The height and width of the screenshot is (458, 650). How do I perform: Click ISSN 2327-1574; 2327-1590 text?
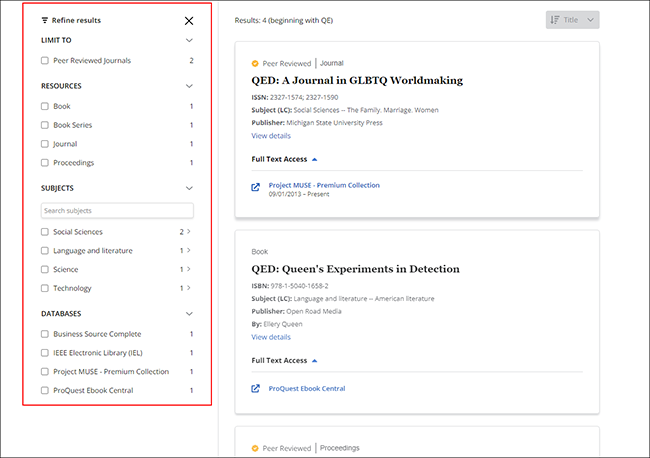(295, 97)
